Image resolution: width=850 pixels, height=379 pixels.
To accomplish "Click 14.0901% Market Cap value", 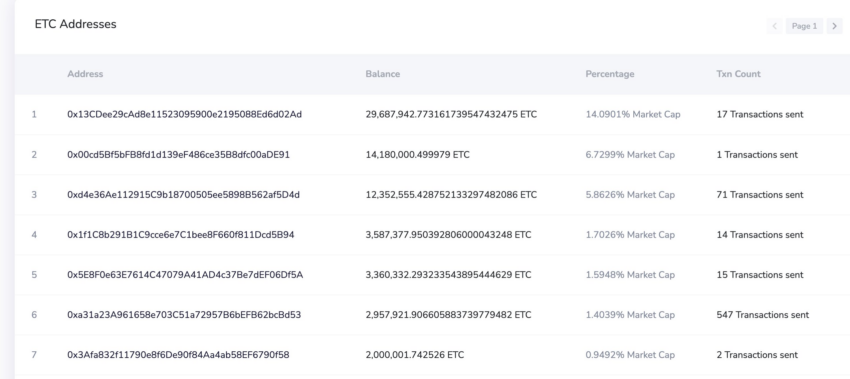I will coord(633,114).
